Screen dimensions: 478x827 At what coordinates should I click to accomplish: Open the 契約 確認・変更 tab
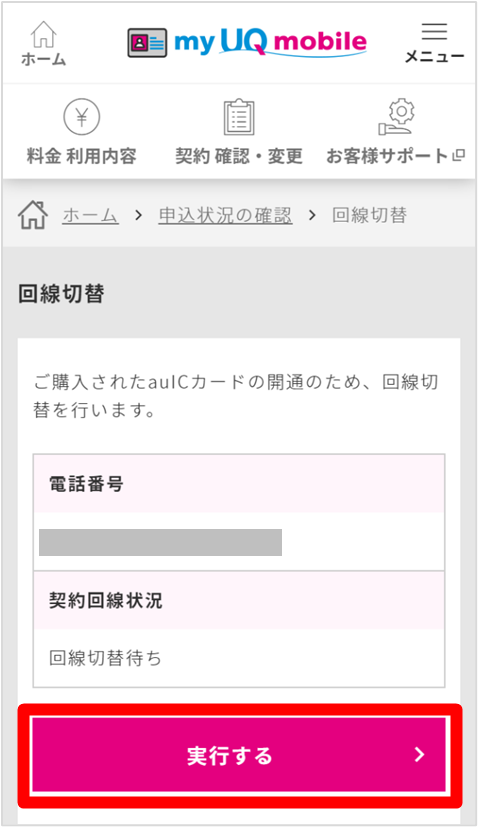coord(239,156)
